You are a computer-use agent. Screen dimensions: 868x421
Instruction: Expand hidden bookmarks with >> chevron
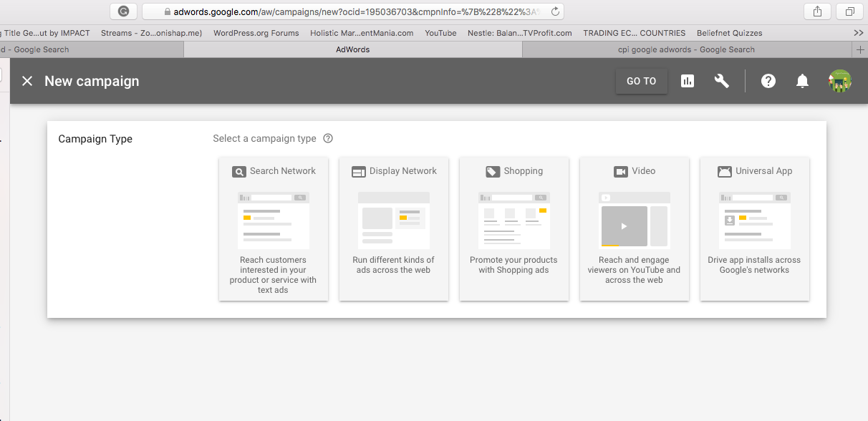(859, 33)
